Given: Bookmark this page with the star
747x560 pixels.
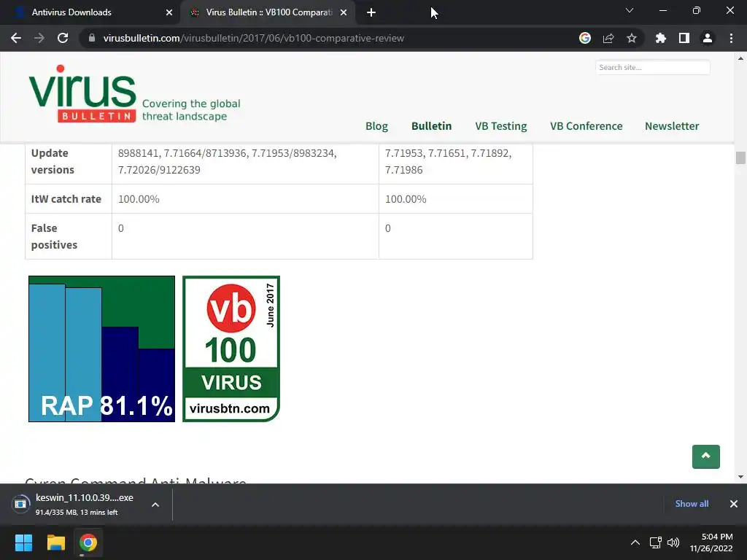Looking at the screenshot, I should coord(632,38).
